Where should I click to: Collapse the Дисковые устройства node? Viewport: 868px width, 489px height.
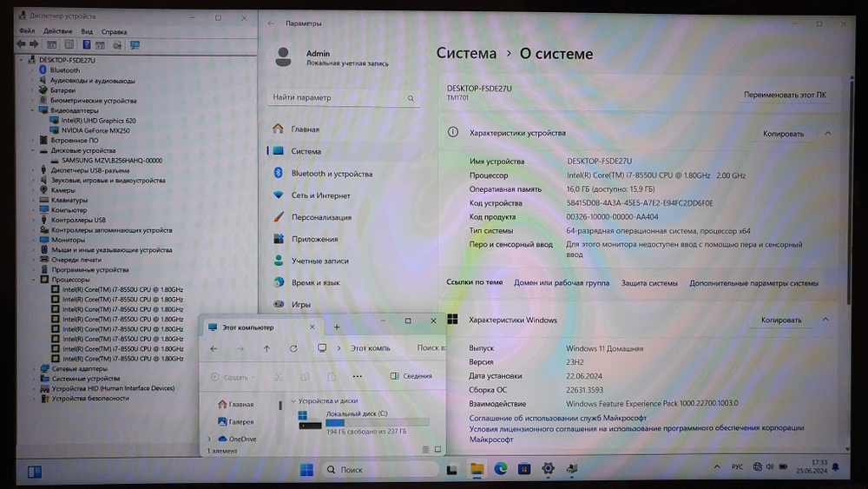(x=33, y=150)
